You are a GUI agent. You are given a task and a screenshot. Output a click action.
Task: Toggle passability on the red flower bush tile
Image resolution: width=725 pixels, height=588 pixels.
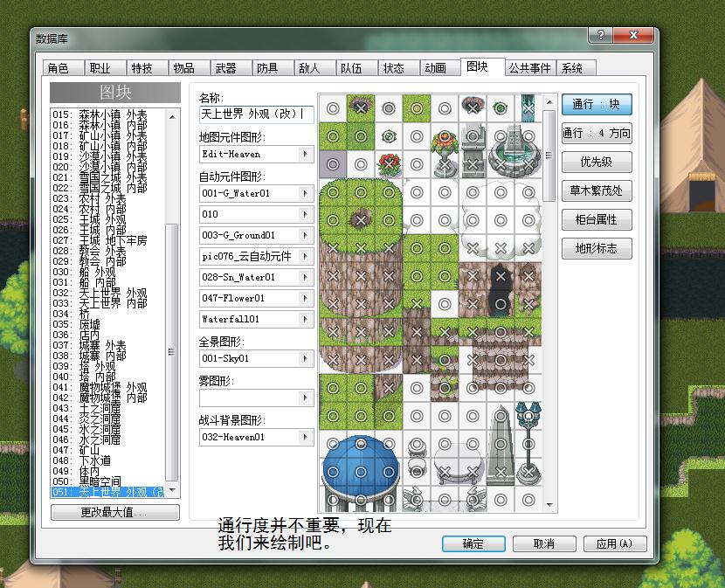point(389,164)
